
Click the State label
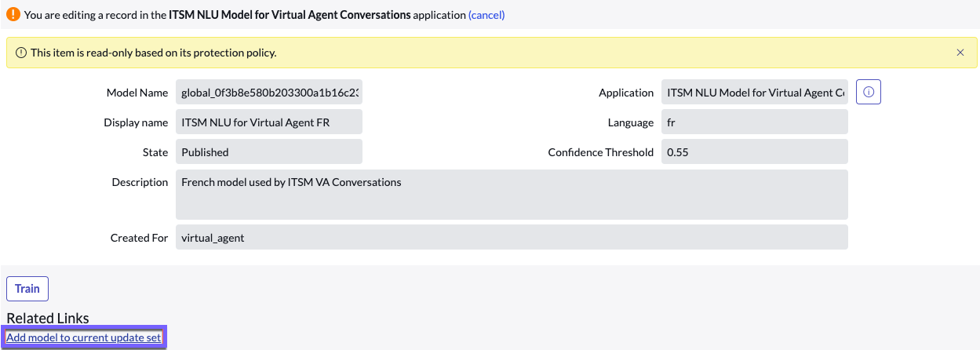[155, 152]
